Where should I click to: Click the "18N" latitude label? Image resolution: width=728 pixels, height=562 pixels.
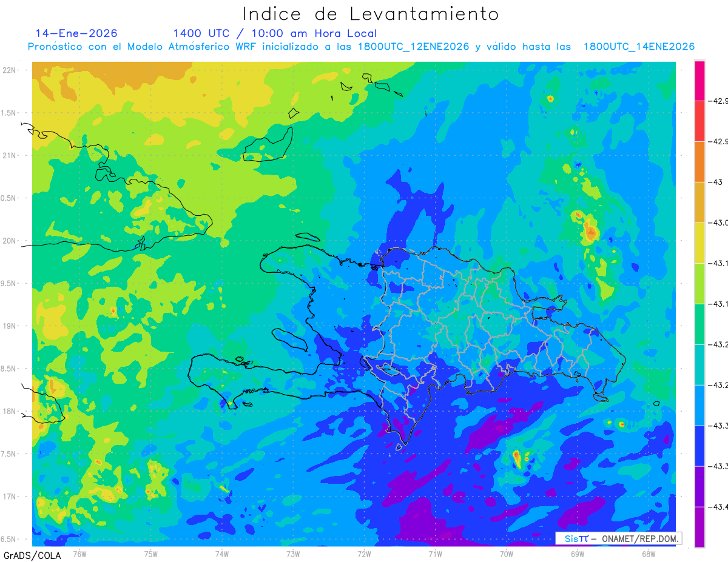tap(10, 412)
